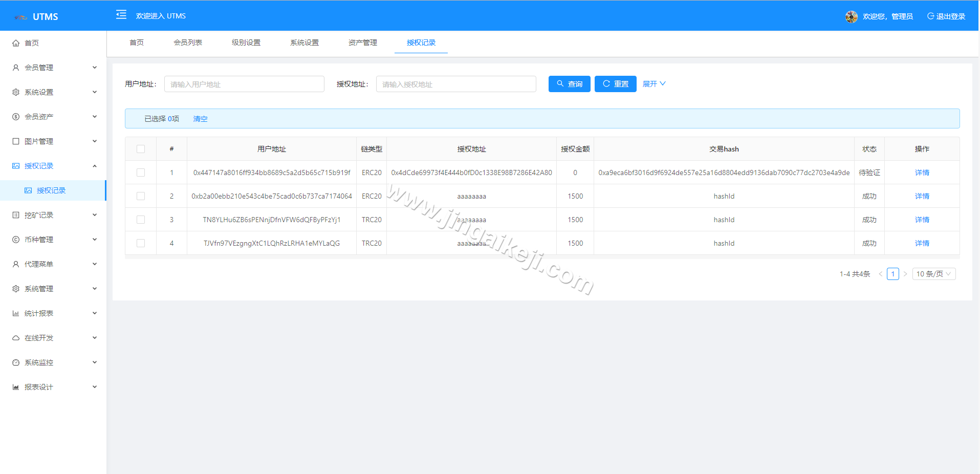This screenshot has height=474, width=980.
Task: Switch to the 会员列表 tab
Action: [x=188, y=42]
